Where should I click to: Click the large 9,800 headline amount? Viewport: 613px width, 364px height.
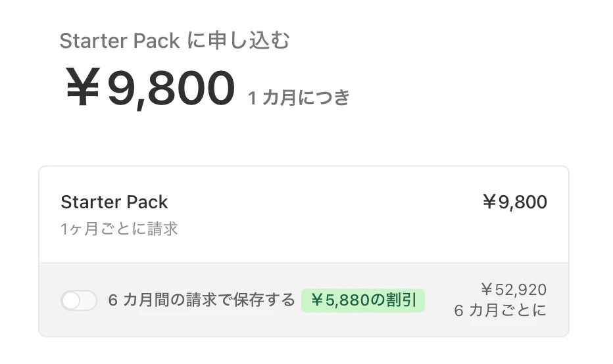pyautogui.click(x=171, y=88)
